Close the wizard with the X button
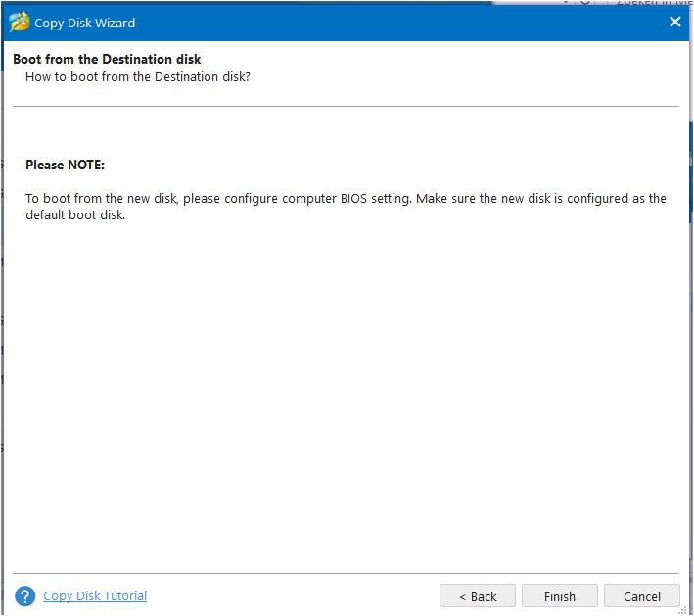 (x=674, y=22)
